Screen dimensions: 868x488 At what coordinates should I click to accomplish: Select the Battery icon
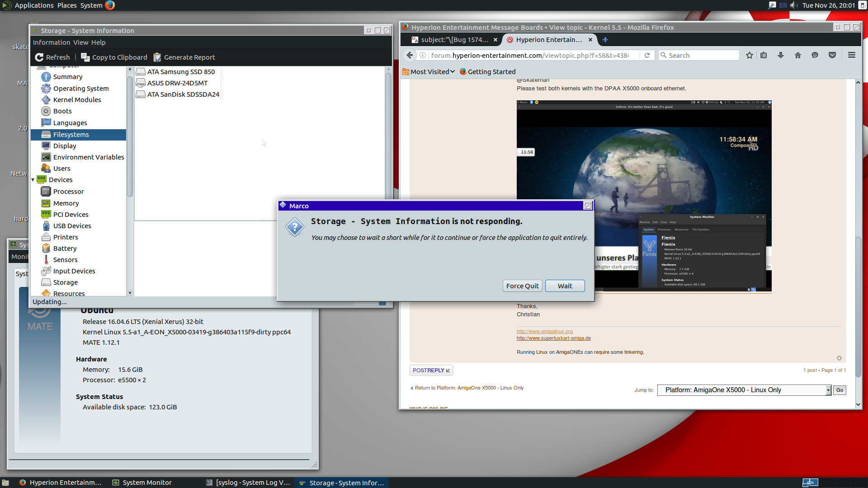(x=46, y=249)
